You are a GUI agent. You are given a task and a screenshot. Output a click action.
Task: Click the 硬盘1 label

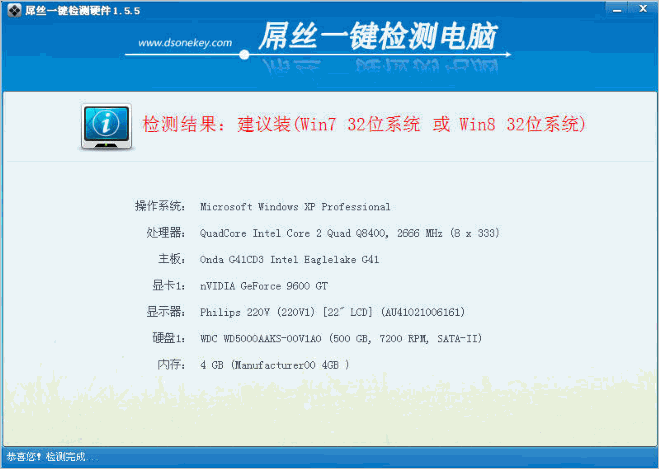[169, 338]
